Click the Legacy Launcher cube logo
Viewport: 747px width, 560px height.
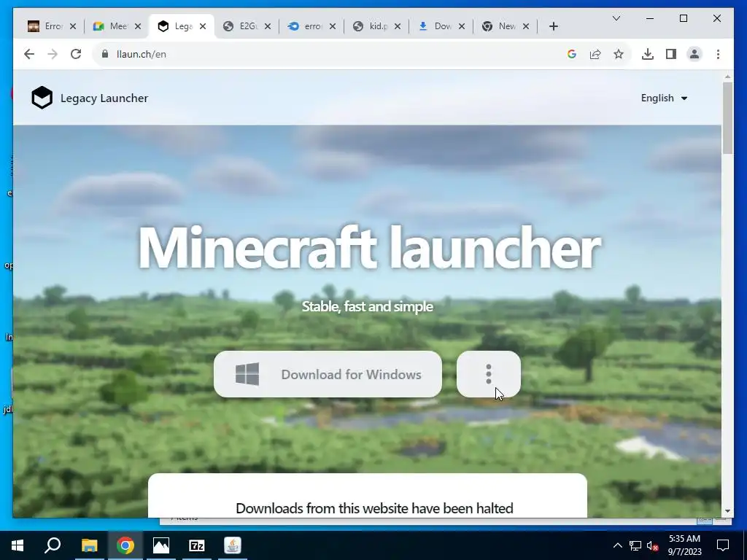click(42, 98)
